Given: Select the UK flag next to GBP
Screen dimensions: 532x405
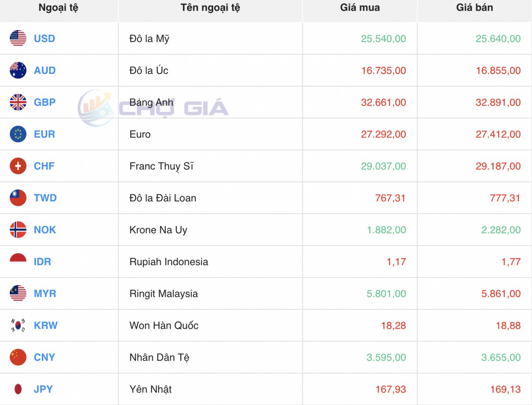Looking at the screenshot, I should coord(18,102).
